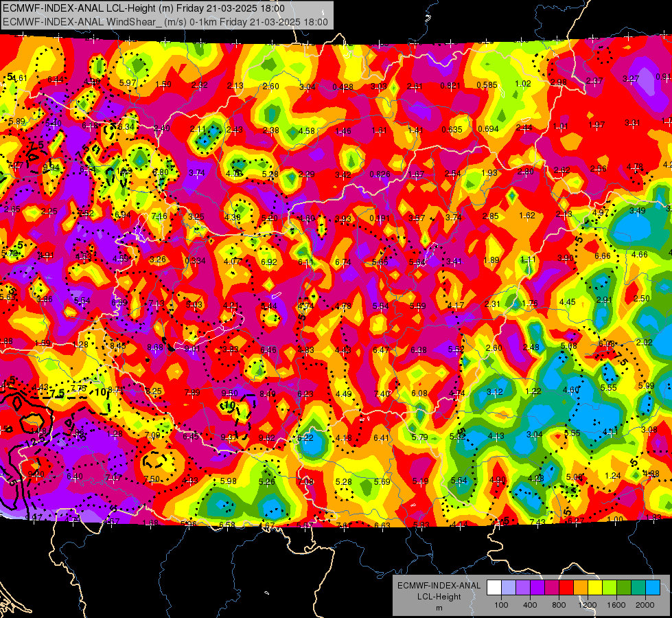Click legend tick label '2000'
The height and width of the screenshot is (618, 672).
coord(645,605)
